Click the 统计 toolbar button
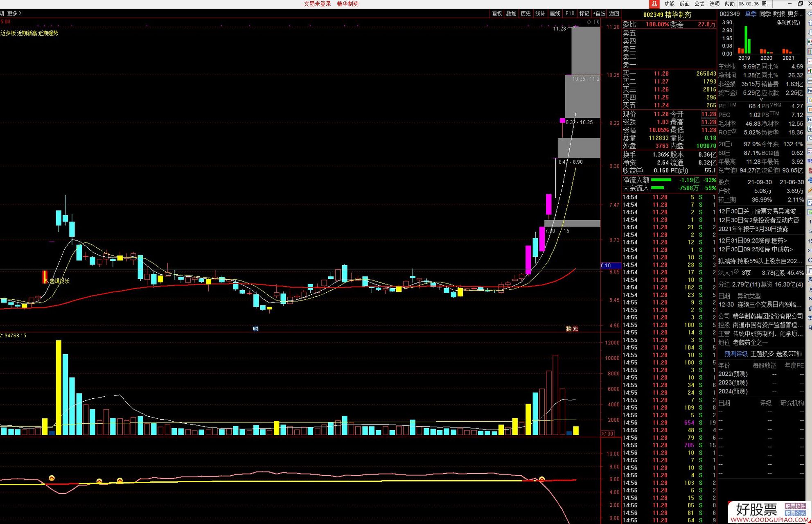This screenshot has width=812, height=524. (x=540, y=14)
